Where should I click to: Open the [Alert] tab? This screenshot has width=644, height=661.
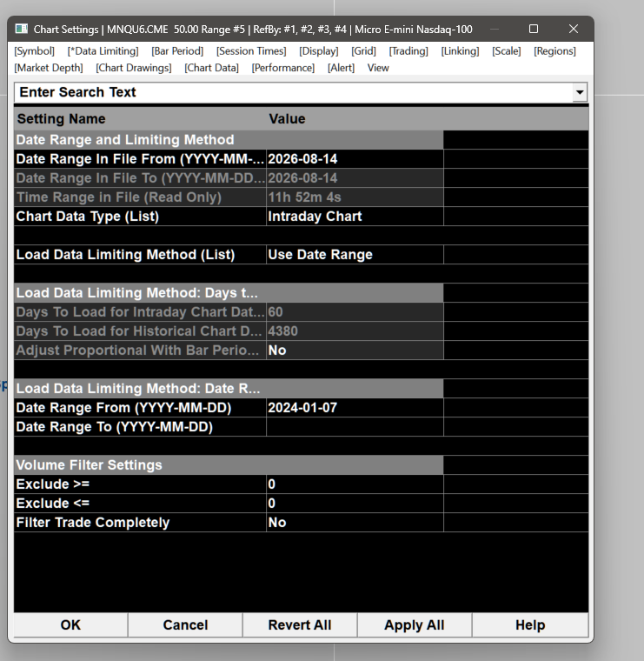coord(342,68)
